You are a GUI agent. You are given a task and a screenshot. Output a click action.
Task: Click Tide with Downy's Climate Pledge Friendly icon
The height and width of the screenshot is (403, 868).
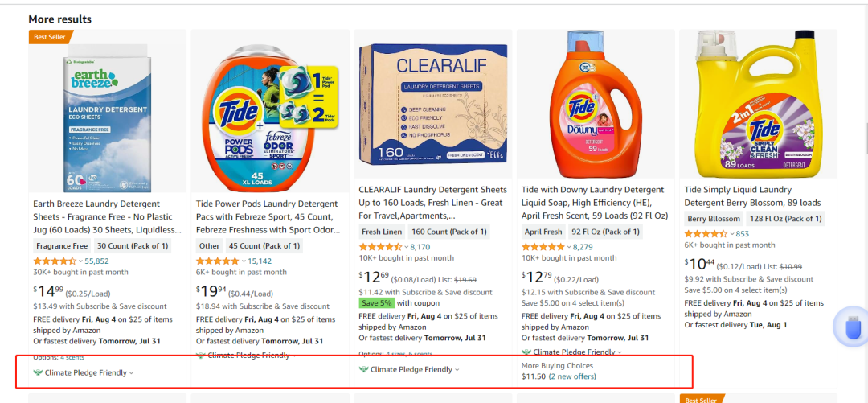point(526,352)
